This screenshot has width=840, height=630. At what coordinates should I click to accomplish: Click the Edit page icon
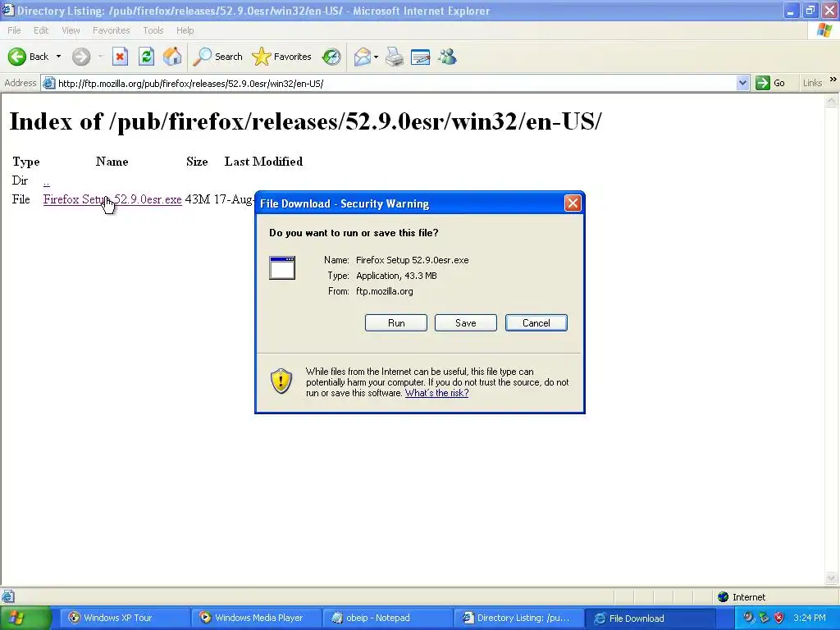[421, 57]
